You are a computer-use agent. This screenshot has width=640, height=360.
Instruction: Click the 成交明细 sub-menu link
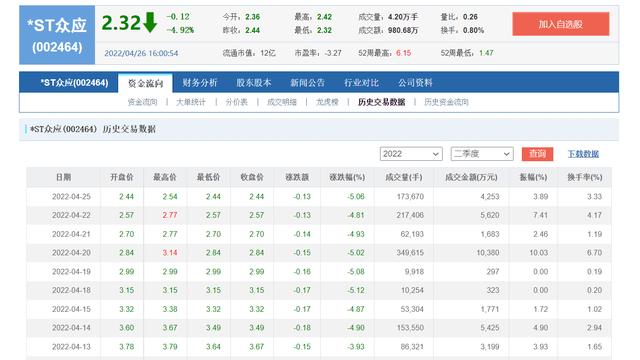click(x=282, y=102)
